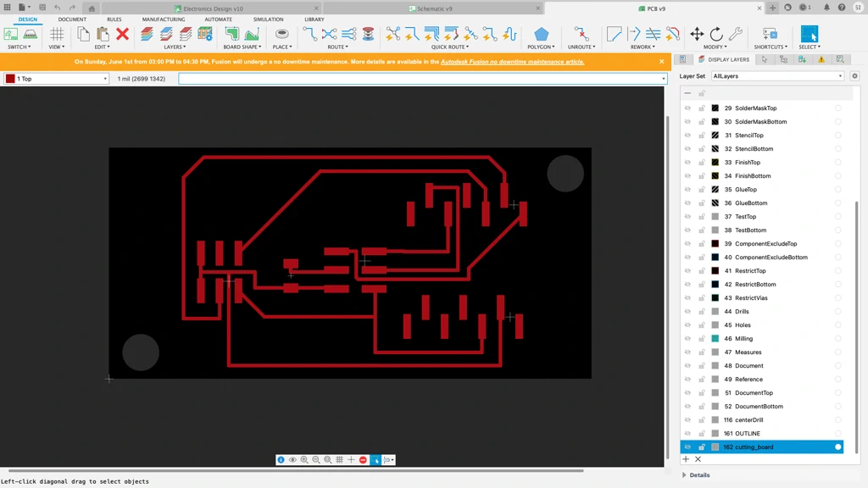Click the remove layer X button
The height and width of the screenshot is (488, 868).
[x=698, y=459]
